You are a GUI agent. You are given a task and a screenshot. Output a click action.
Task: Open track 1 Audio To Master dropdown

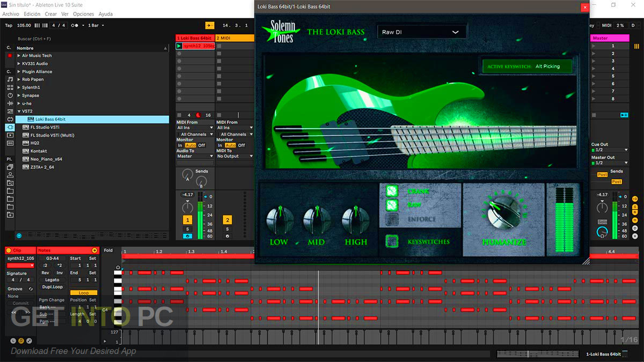pos(195,156)
